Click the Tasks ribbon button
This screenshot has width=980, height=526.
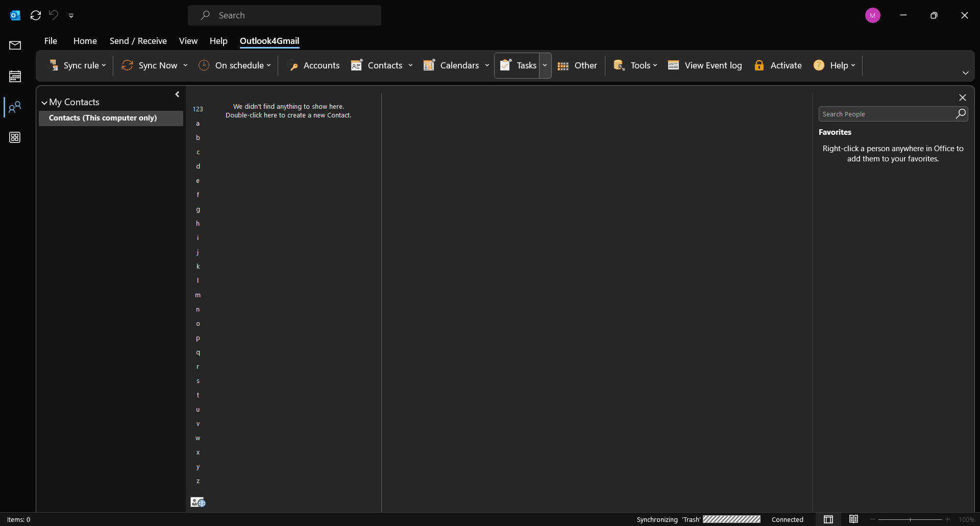click(518, 65)
